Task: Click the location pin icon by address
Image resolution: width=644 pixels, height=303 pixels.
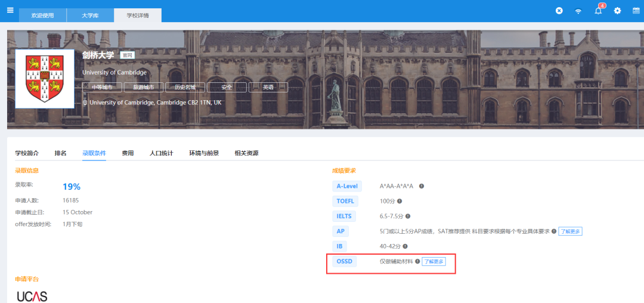Action: (85, 103)
